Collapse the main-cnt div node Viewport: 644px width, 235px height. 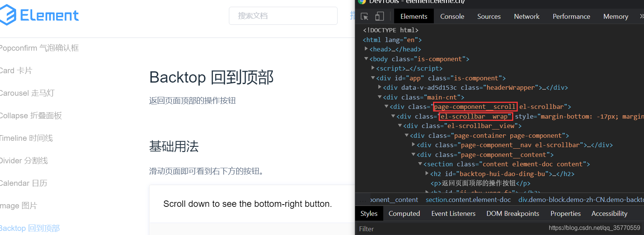pyautogui.click(x=380, y=97)
